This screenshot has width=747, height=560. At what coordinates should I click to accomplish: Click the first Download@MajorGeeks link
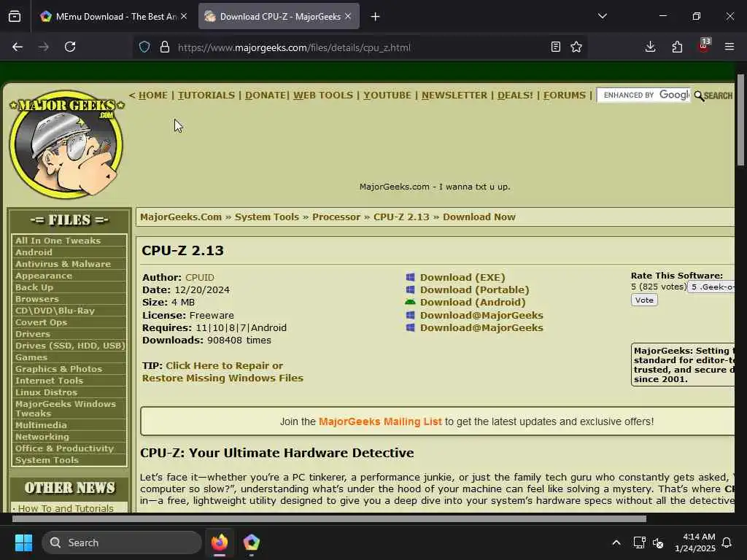pos(481,315)
